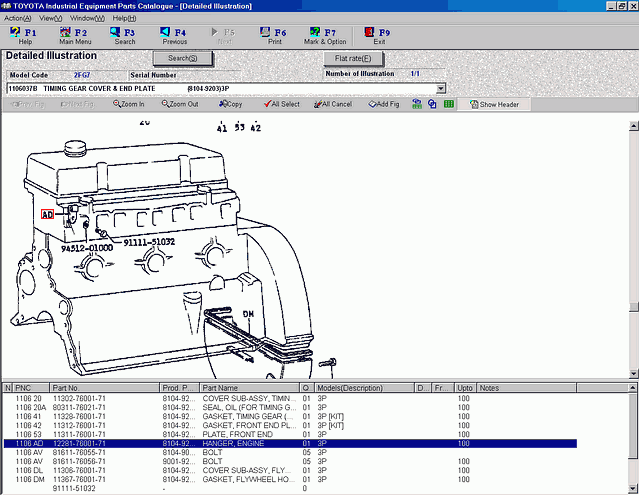Click the Search(S) button

183,58
